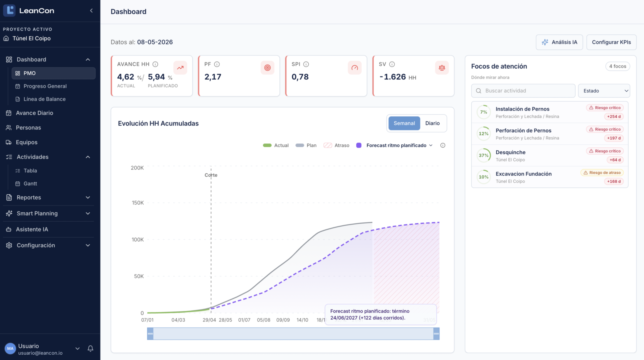
Task: Click the Corte marker on the chart
Action: click(211, 175)
